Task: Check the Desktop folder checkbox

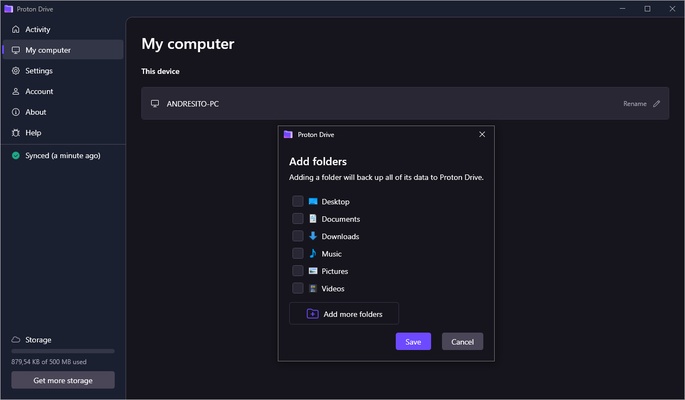Action: (298, 201)
